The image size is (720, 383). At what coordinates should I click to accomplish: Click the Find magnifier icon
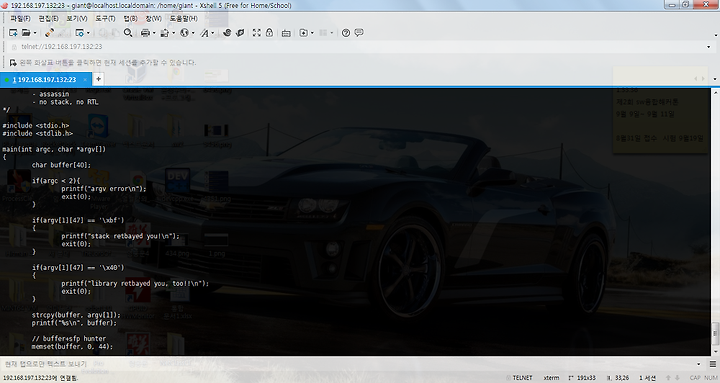click(x=128, y=33)
